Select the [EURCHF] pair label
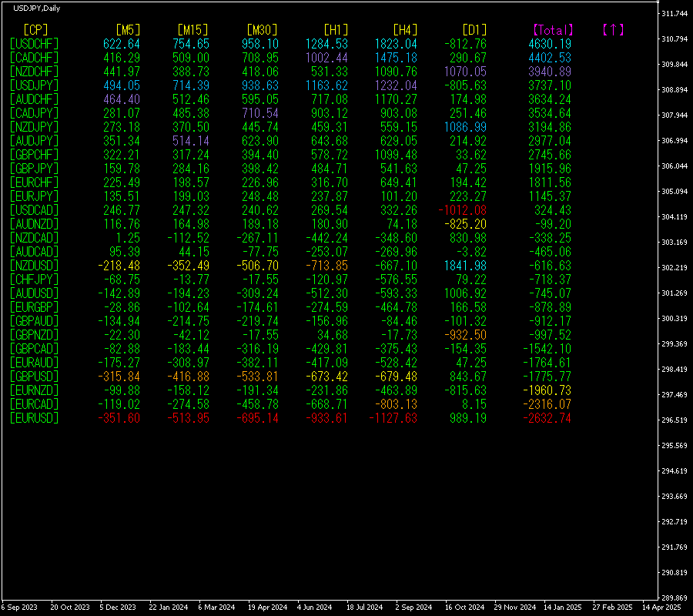693x616 pixels. pos(35,182)
